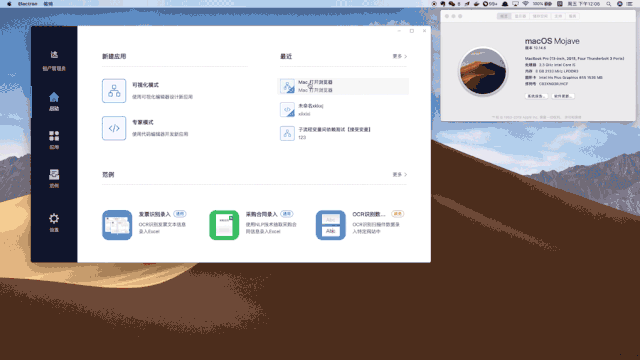
Task: Expand the "更多" link in examples section
Action: pos(400,175)
